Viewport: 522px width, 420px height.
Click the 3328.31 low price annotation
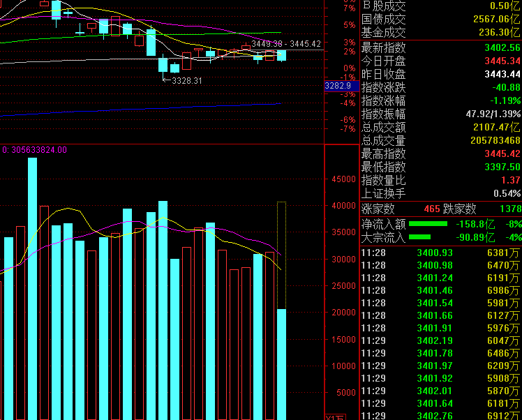pyautogui.click(x=187, y=80)
